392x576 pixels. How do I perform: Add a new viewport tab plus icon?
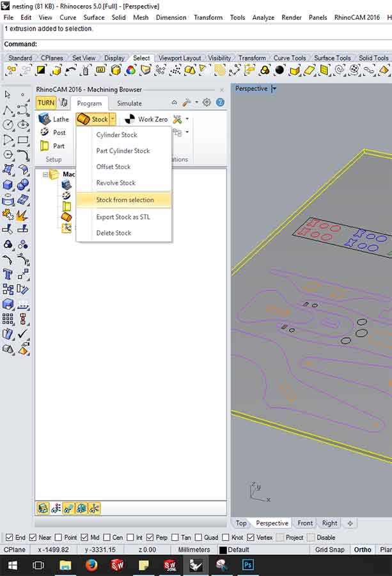pos(350,523)
